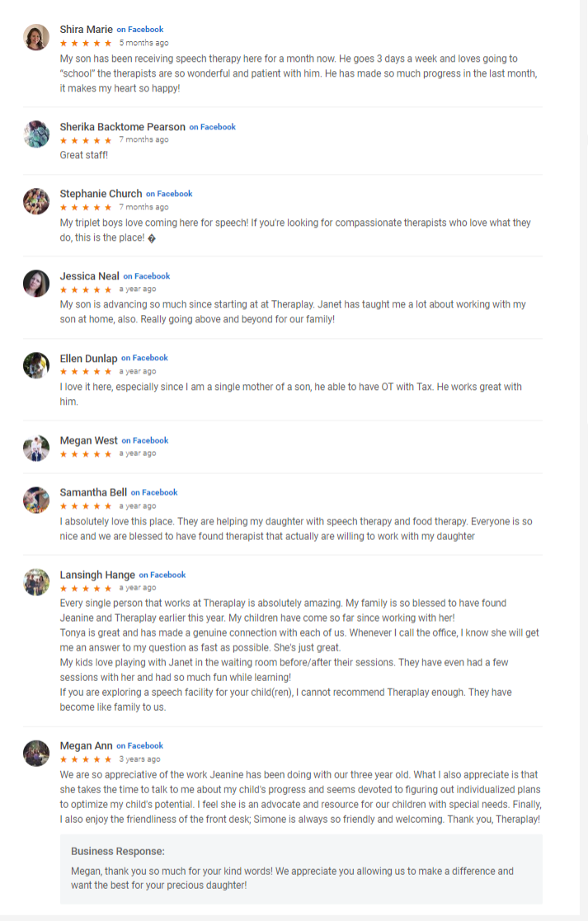
Task: Open 'on Facebook' link beside Shira Marie
Action: 139,30
